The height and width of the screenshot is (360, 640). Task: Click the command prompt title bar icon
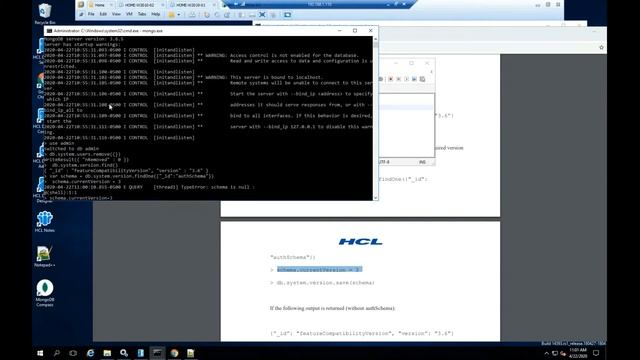[x=49, y=31]
